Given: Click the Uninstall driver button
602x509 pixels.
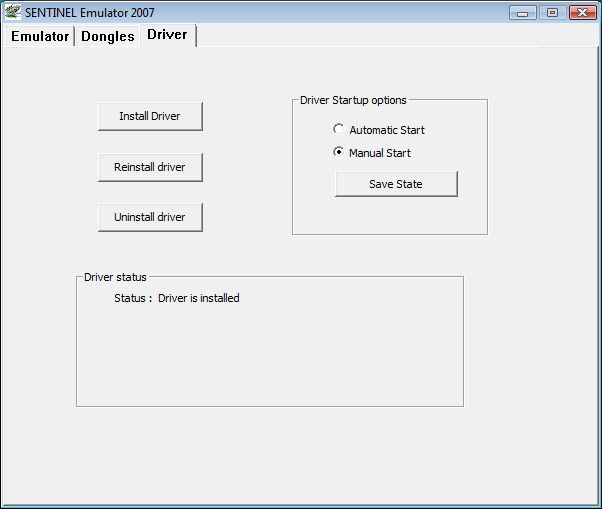Looking at the screenshot, I should point(150,217).
